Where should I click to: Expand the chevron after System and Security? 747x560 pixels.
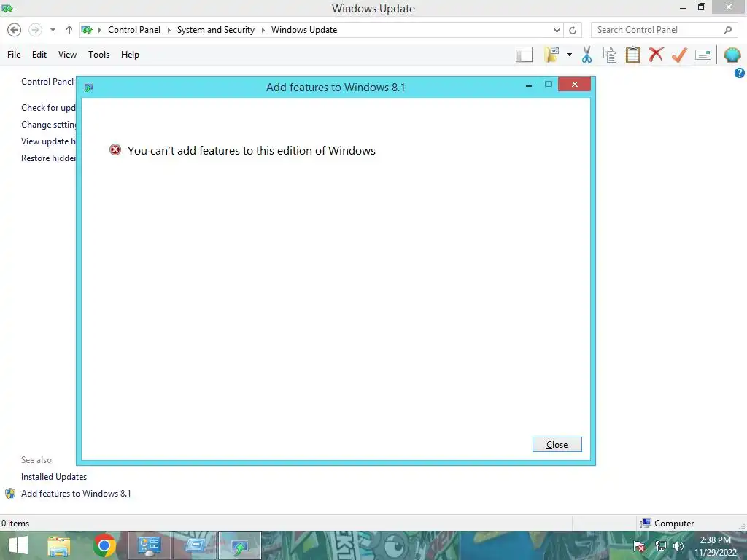(263, 30)
